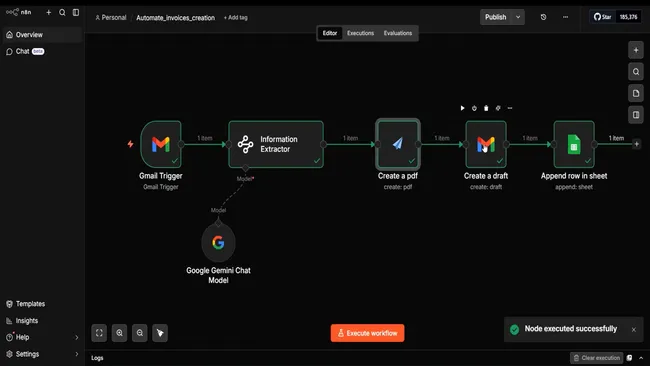Click the Publish button
This screenshot has height=366, width=650.
(x=495, y=17)
